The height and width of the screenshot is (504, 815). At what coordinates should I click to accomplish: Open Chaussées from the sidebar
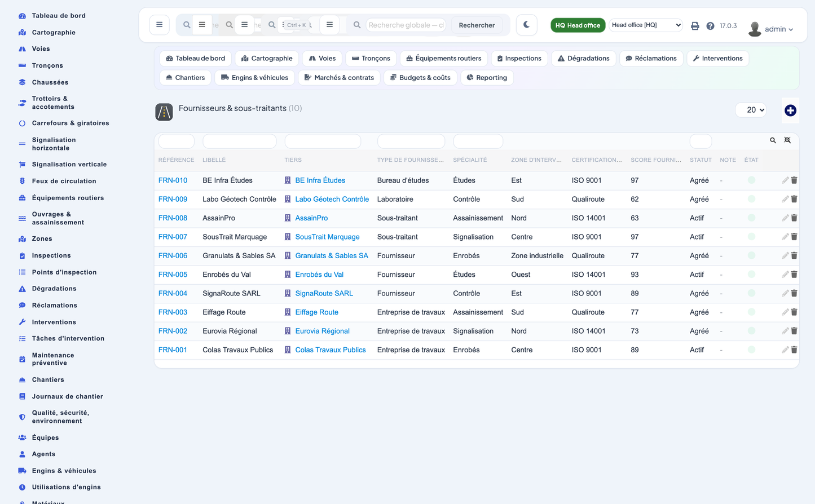point(50,82)
